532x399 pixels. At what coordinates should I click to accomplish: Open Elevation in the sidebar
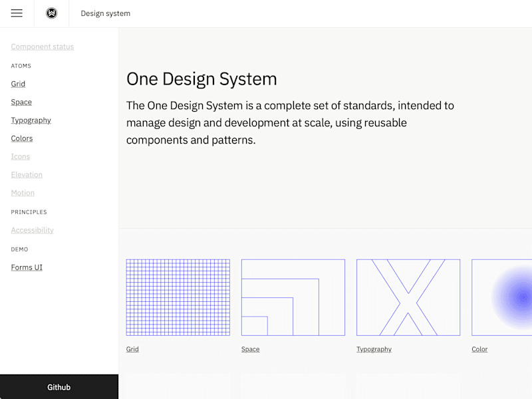[27, 175]
